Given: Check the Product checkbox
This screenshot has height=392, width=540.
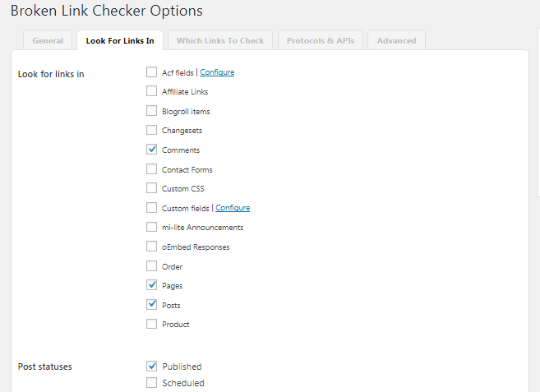Looking at the screenshot, I should point(151,324).
